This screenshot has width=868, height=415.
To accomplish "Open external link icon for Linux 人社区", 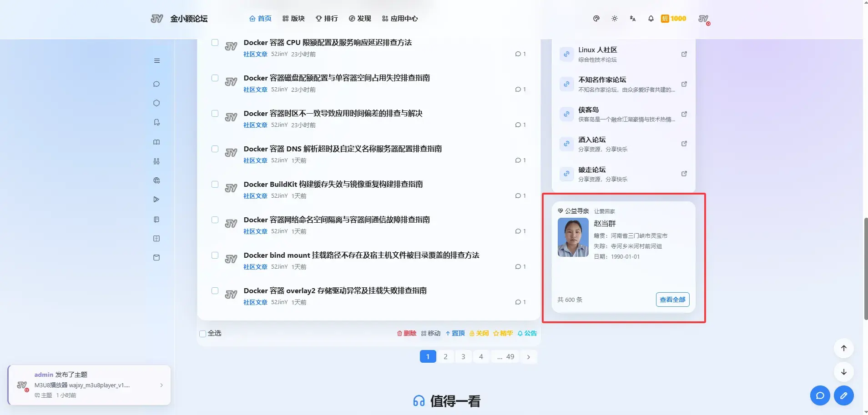I will click(684, 54).
